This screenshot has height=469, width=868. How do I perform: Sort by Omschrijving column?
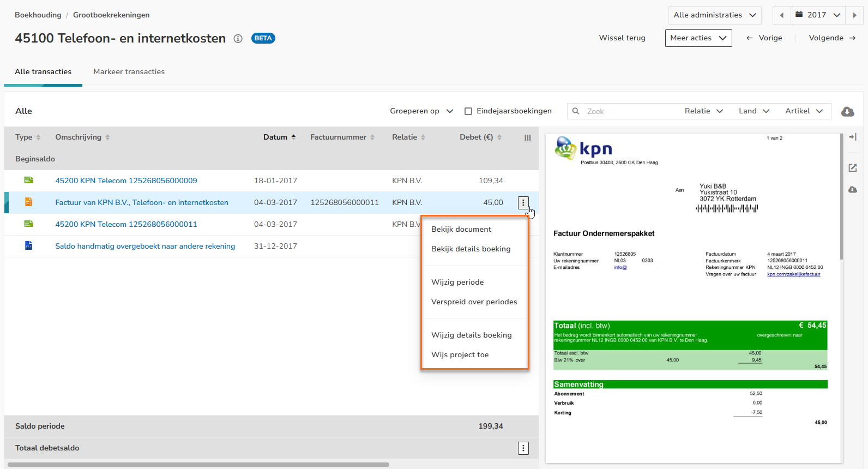click(x=82, y=137)
